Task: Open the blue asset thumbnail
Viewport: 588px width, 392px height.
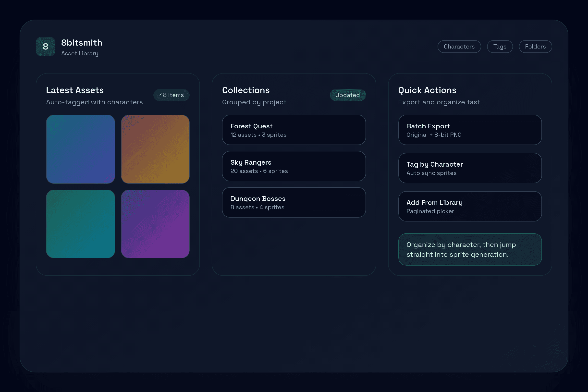Action: 81,149
